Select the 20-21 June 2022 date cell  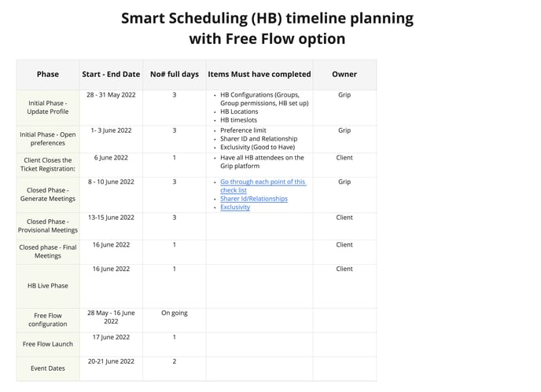tap(111, 368)
